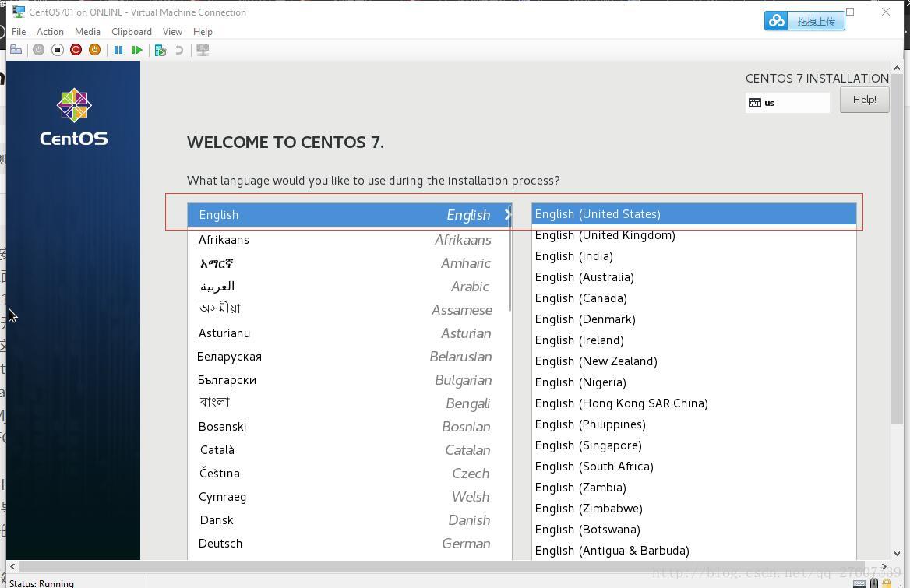The width and height of the screenshot is (910, 588).
Task: Select the Assamese language row
Action: click(x=349, y=310)
